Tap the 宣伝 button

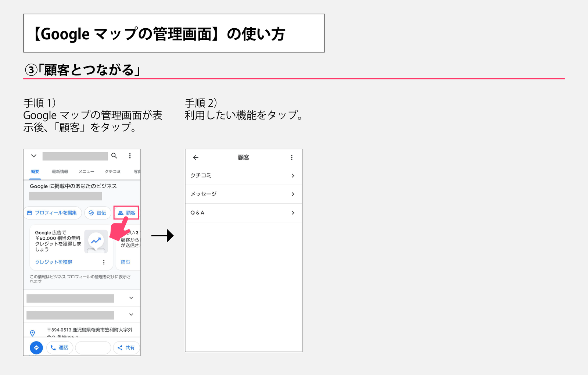pos(97,213)
